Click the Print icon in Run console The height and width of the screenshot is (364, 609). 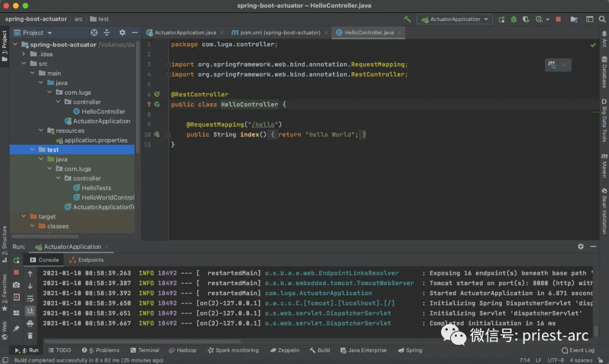tap(30, 324)
